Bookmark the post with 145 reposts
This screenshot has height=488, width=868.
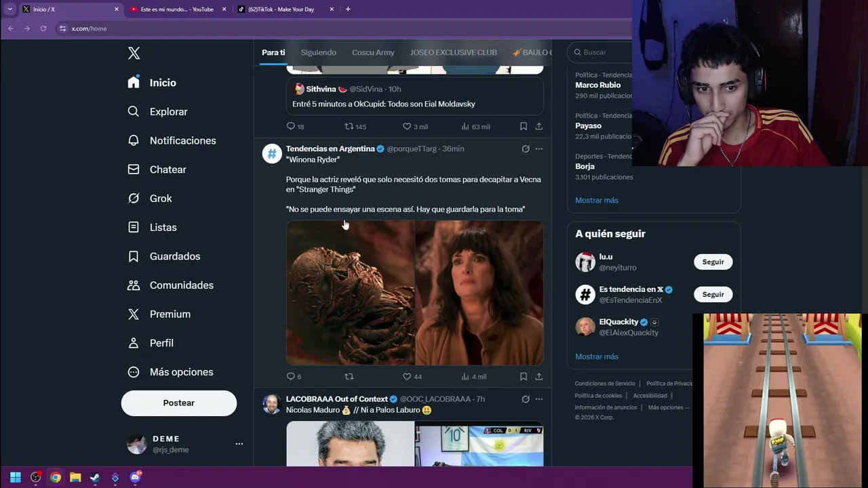[x=524, y=127]
